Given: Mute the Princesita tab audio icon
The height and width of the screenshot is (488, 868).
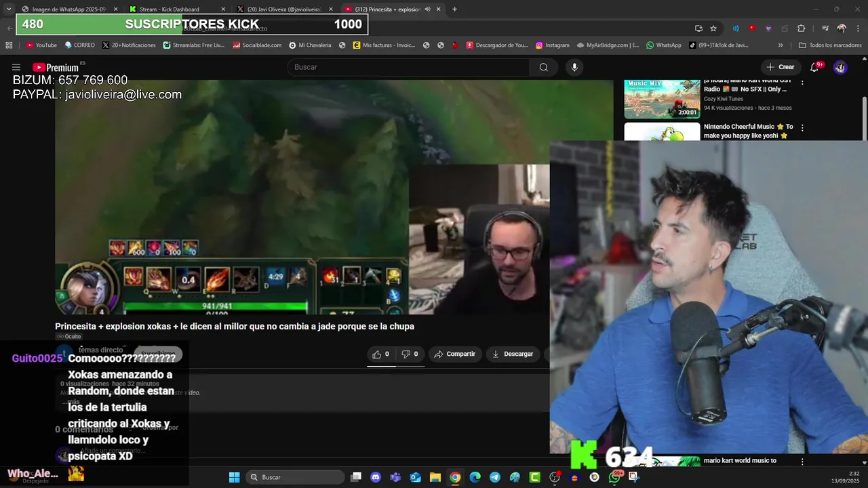Looking at the screenshot, I should click(427, 9).
